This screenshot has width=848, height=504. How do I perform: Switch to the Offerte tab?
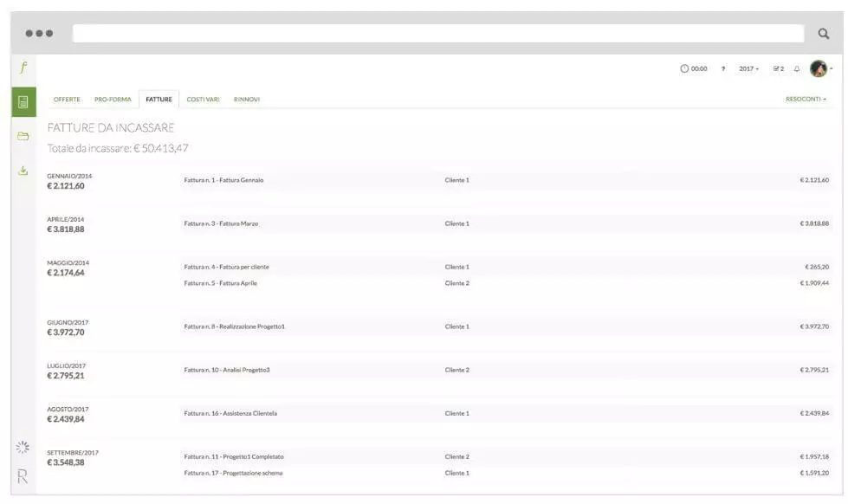click(x=67, y=99)
